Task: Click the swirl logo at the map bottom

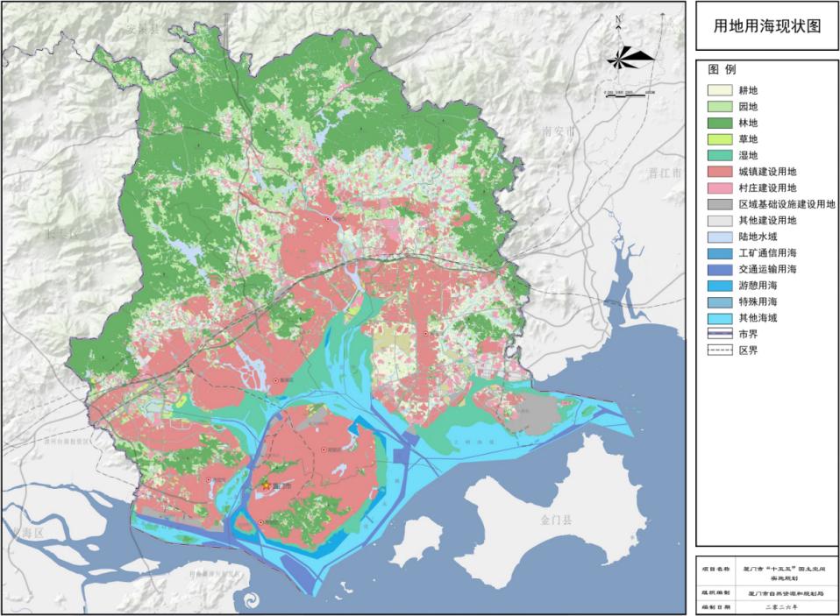Action: click(252, 600)
